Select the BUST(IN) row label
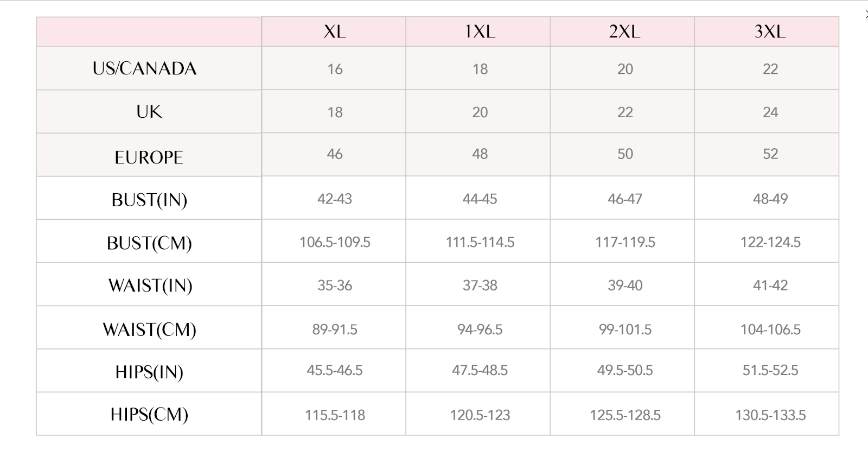 click(149, 200)
